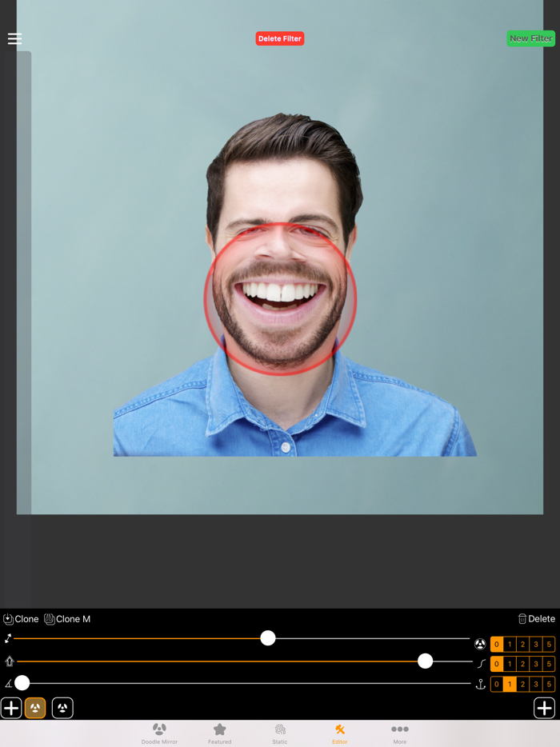
Task: Select the second unhighlighted face distortion thumbnail
Action: (x=62, y=708)
